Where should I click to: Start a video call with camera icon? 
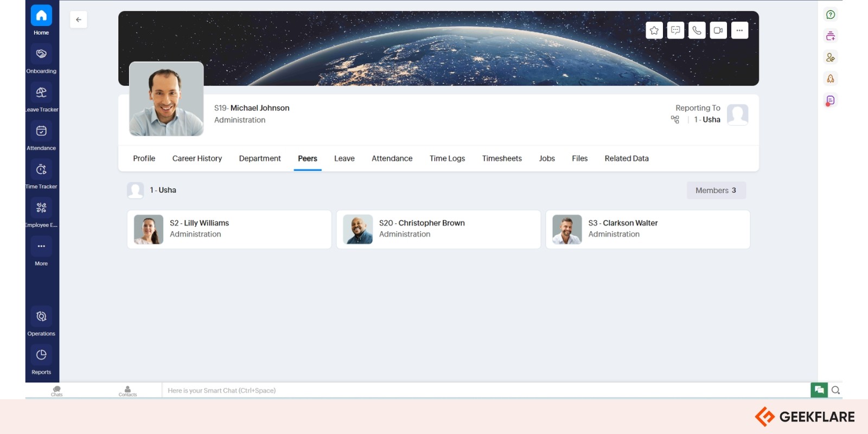click(x=718, y=30)
